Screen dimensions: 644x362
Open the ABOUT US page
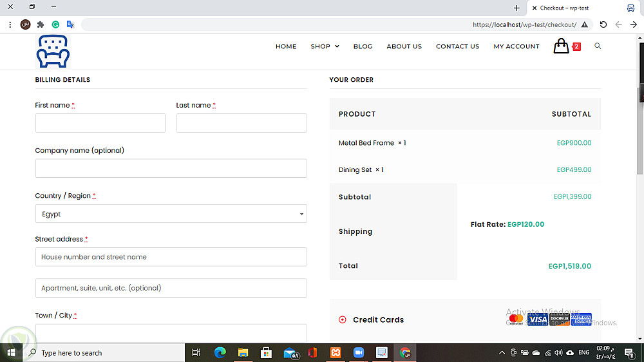[x=404, y=46]
